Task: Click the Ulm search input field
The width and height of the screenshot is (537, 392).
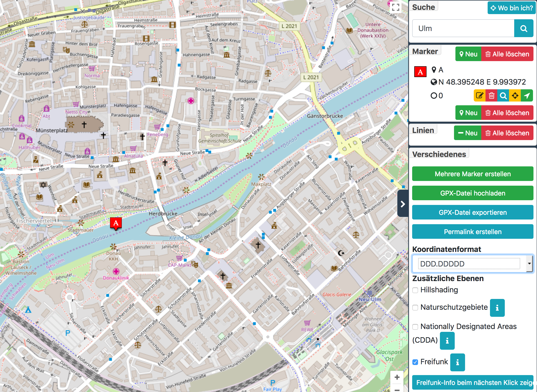Action: [x=463, y=28]
